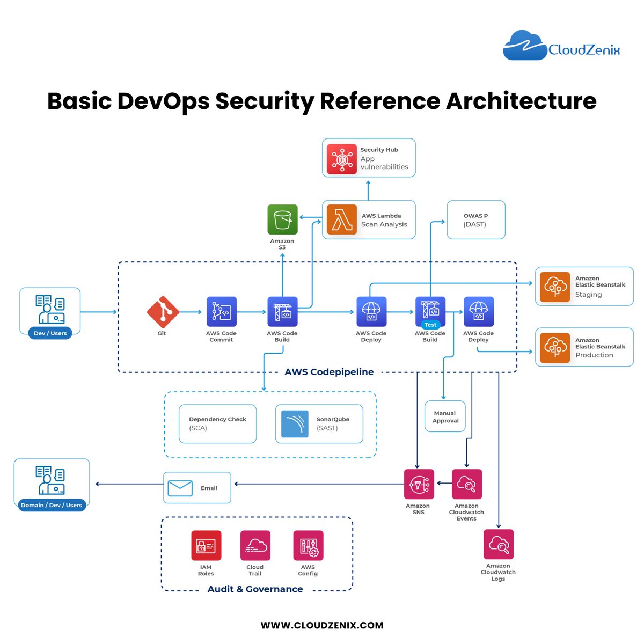Image resolution: width=644 pixels, height=644 pixels.
Task: Click the AWS Config icon
Action: click(308, 545)
